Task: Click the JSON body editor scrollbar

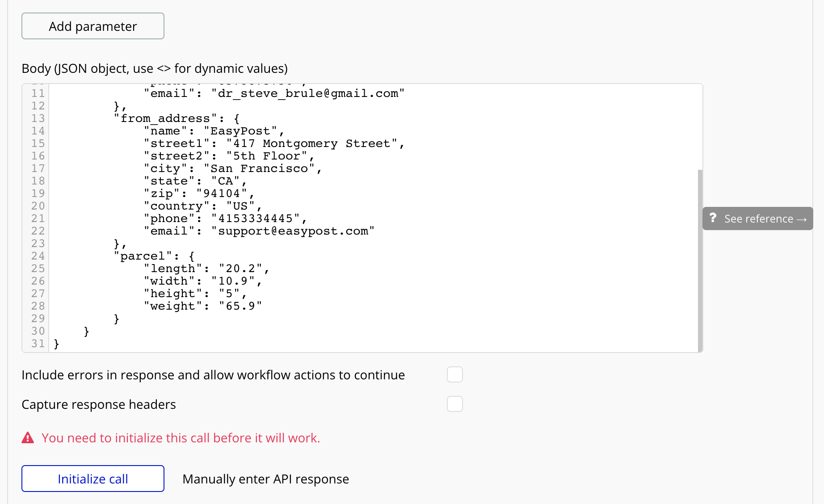Action: pyautogui.click(x=700, y=259)
